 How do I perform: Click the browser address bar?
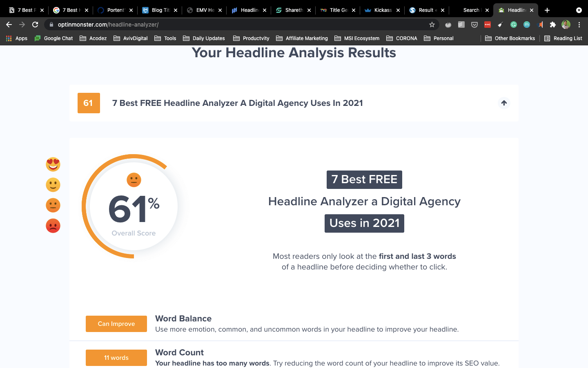point(163,25)
